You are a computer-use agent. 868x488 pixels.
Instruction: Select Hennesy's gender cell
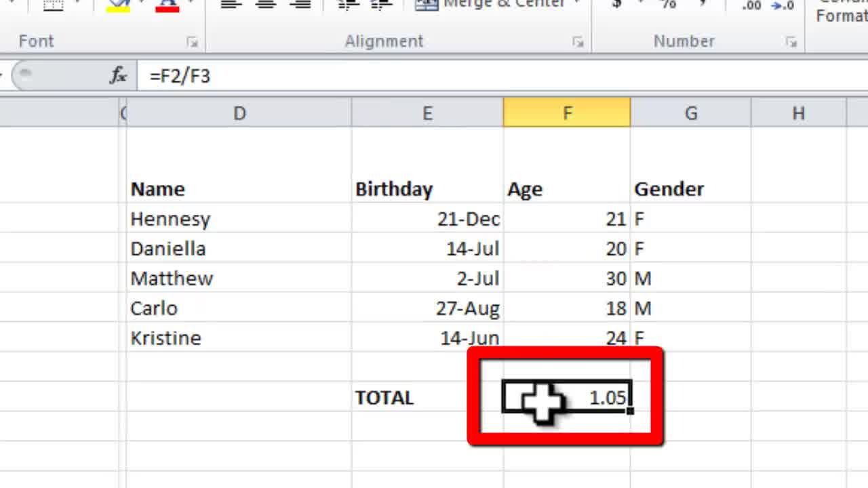point(690,218)
